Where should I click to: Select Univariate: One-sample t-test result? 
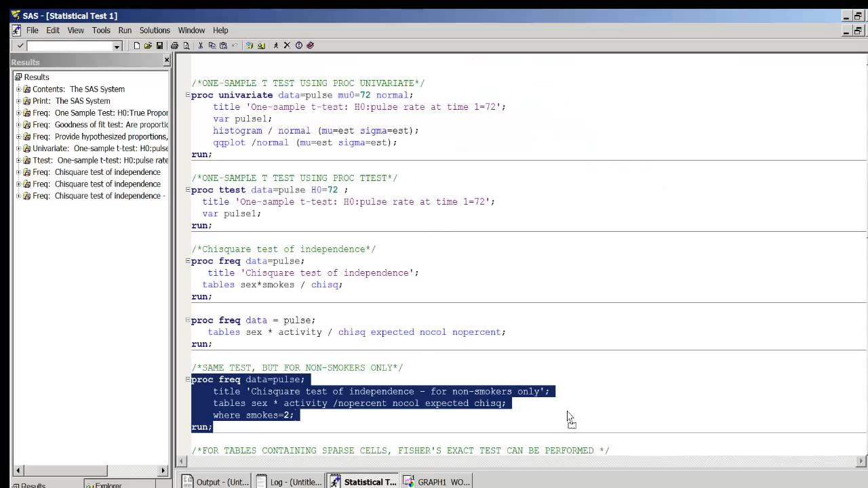[100, 148]
